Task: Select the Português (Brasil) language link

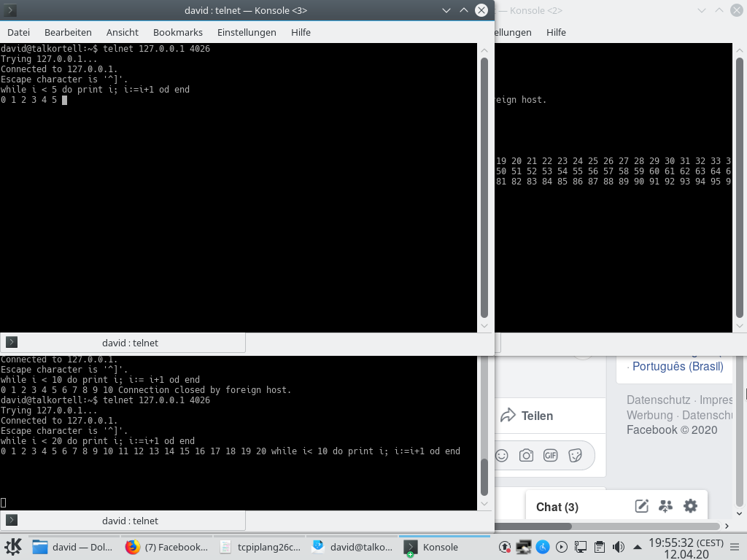Action: 678,367
